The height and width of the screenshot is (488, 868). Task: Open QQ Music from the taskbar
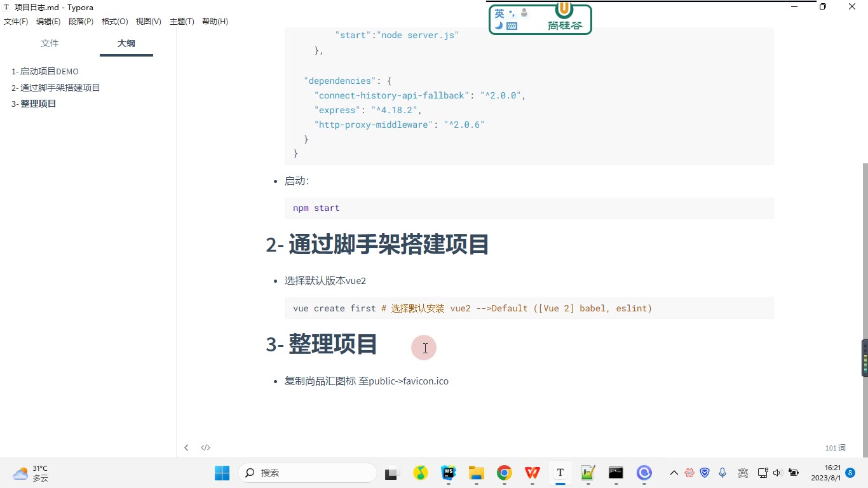pos(420,473)
